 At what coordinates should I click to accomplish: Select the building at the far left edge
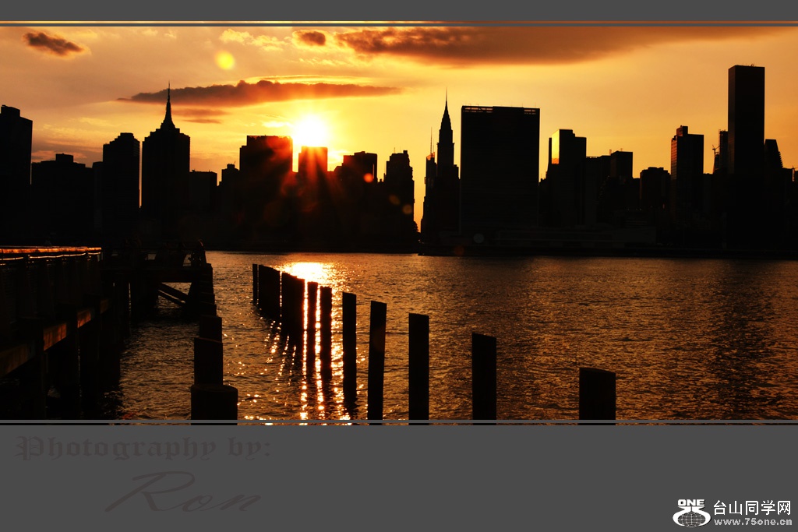click(15, 171)
